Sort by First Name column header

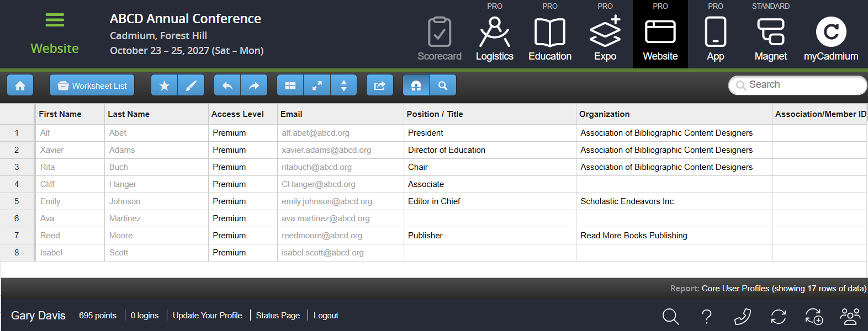click(x=70, y=114)
